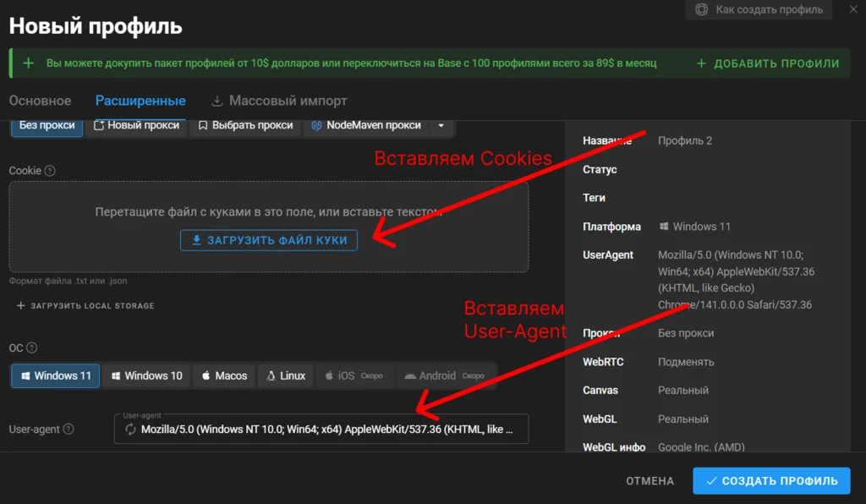Click the NodeMaven logo icon in the proxy row
This screenshot has width=866, height=504.
316,125
